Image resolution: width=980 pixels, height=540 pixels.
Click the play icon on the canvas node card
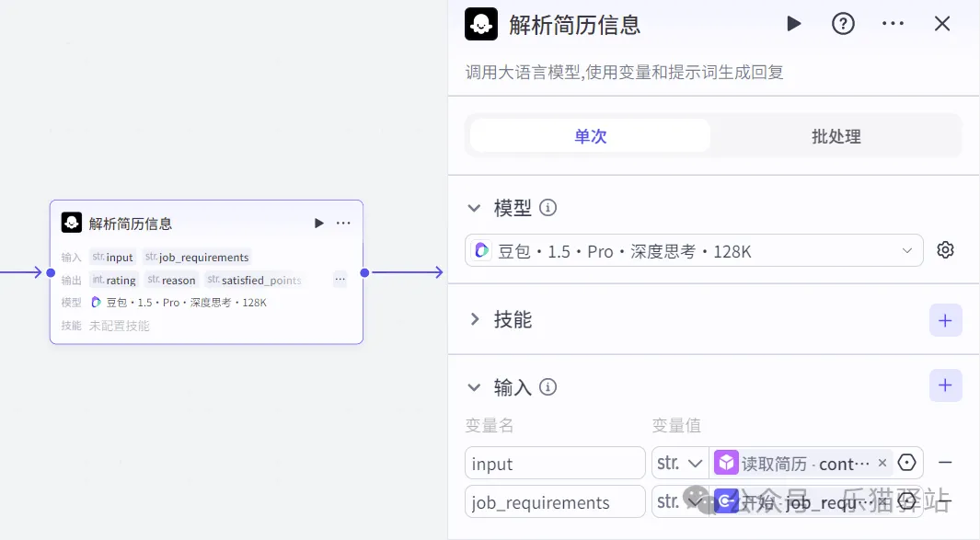318,224
